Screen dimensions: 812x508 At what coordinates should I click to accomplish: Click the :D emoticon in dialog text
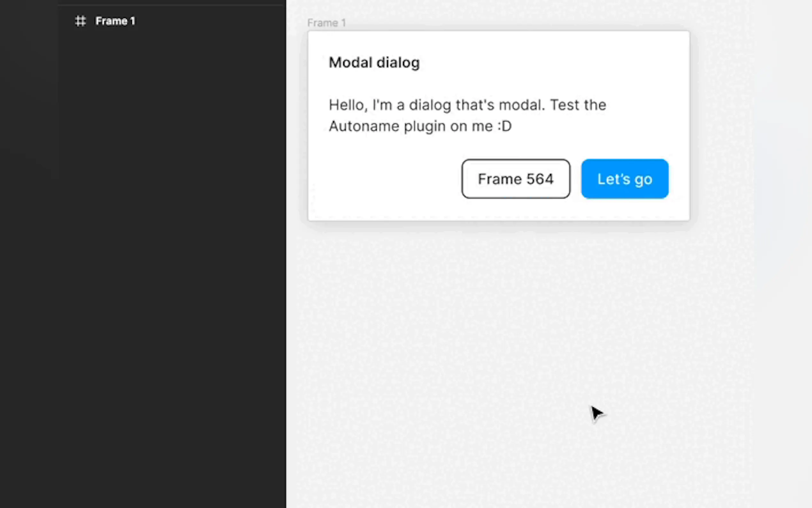click(504, 126)
